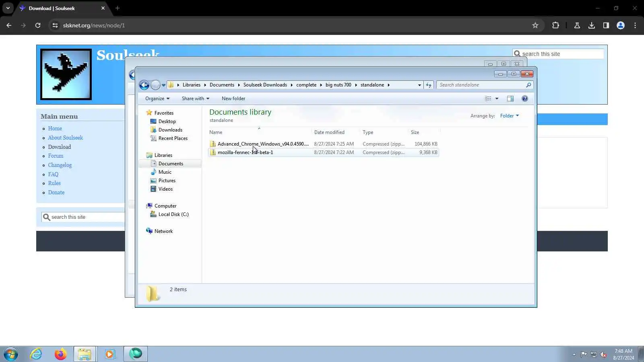
Task: Expand the Share with dropdown menu
Action: pos(196,99)
